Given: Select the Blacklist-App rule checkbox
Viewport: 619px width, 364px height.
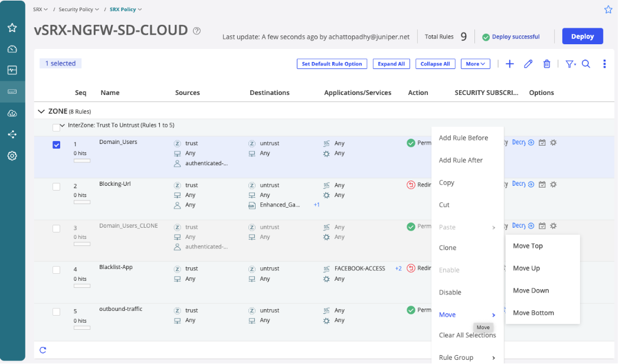Looking at the screenshot, I should pyautogui.click(x=56, y=270).
